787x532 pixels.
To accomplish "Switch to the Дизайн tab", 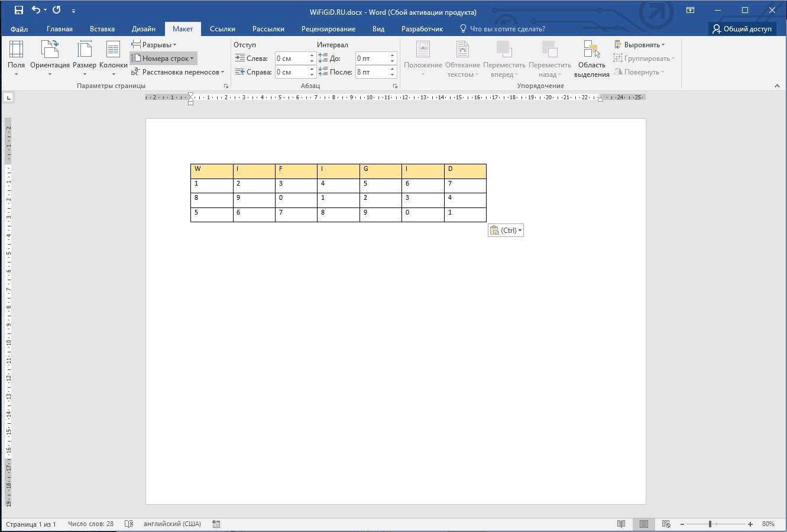I will (x=144, y=29).
